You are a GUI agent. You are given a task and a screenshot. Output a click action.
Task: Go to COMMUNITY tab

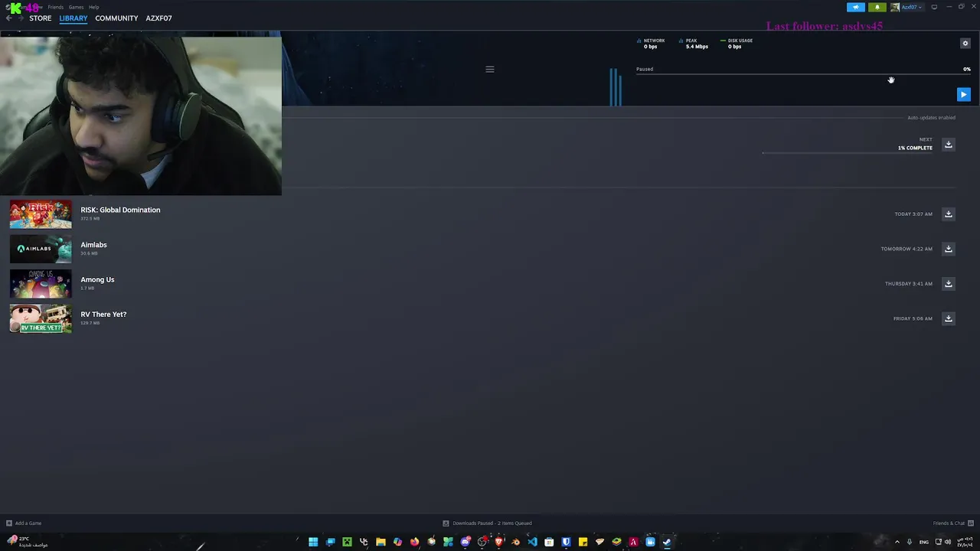[x=116, y=18]
